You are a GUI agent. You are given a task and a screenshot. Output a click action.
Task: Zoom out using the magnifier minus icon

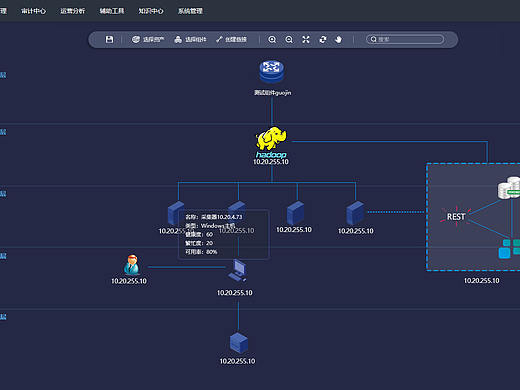289,40
